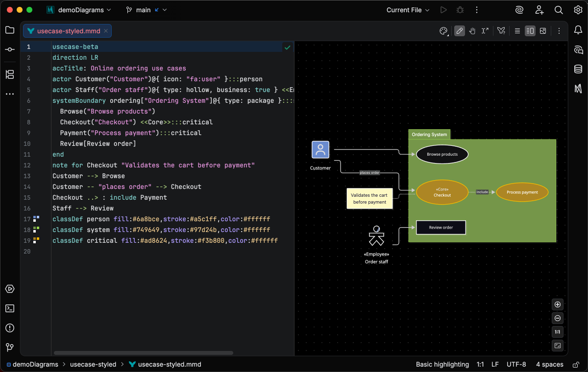
Task: Open the Structure tool window
Action: coord(10,74)
